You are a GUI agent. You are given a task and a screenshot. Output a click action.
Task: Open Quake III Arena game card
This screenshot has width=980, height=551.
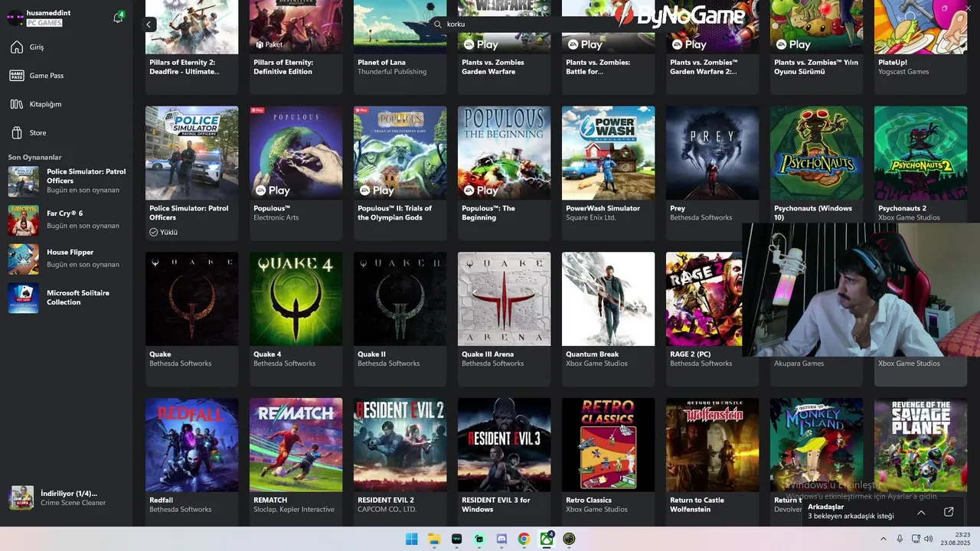504,319
